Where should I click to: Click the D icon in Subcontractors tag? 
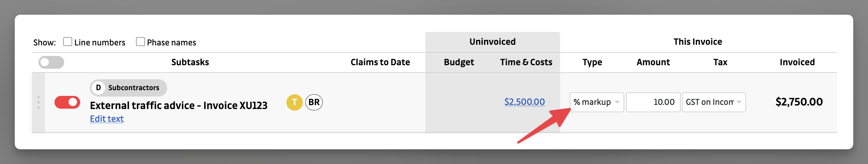click(98, 88)
